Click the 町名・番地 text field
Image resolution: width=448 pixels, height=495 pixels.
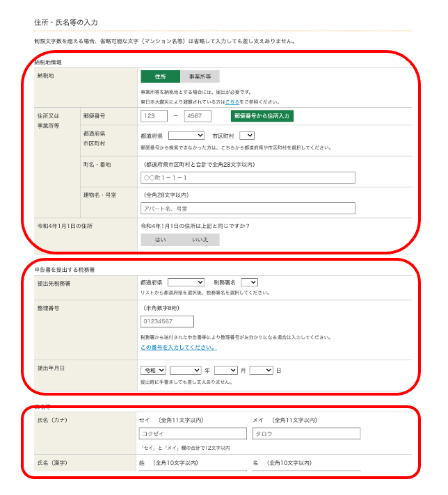[247, 178]
